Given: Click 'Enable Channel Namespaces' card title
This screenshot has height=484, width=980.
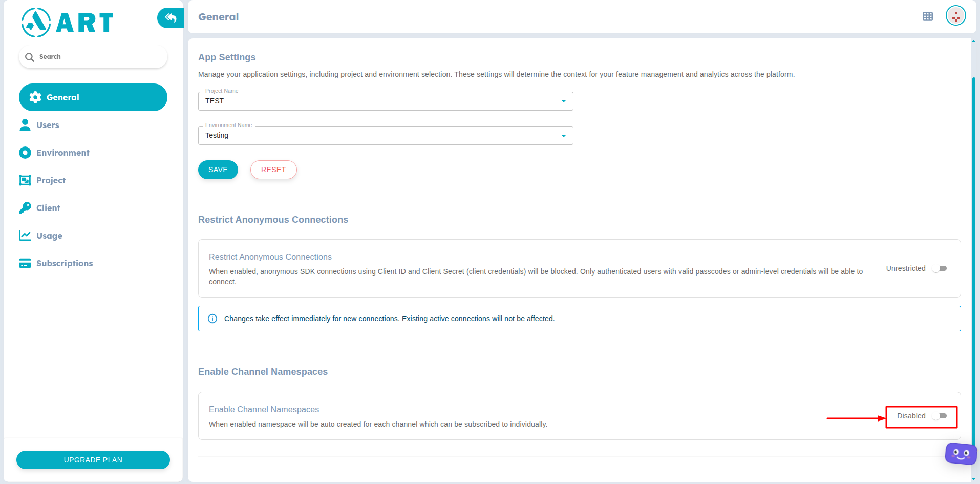Looking at the screenshot, I should tap(264, 409).
